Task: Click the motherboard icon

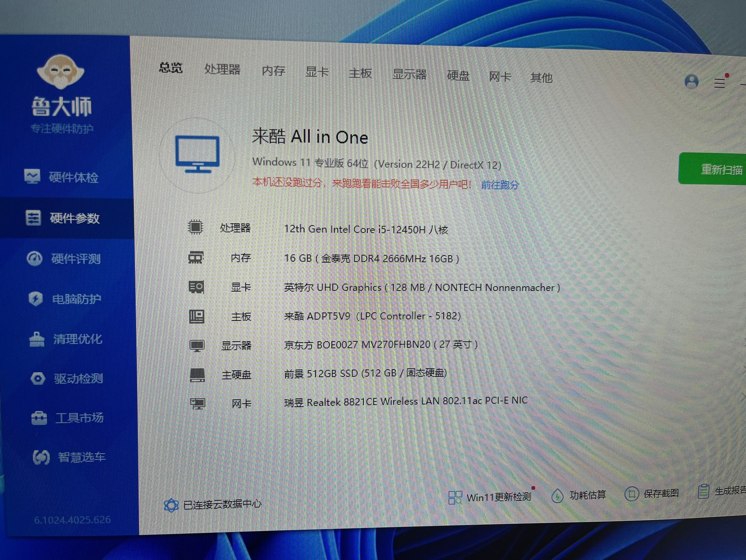Action: [197, 317]
